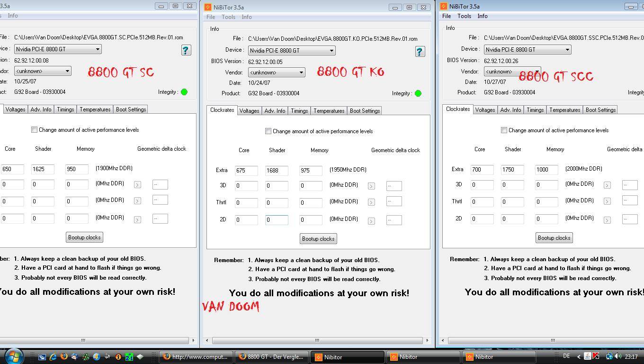Show hidden tray icons arrow
Image resolution: width=644 pixels, height=364 pixels.
(579, 356)
